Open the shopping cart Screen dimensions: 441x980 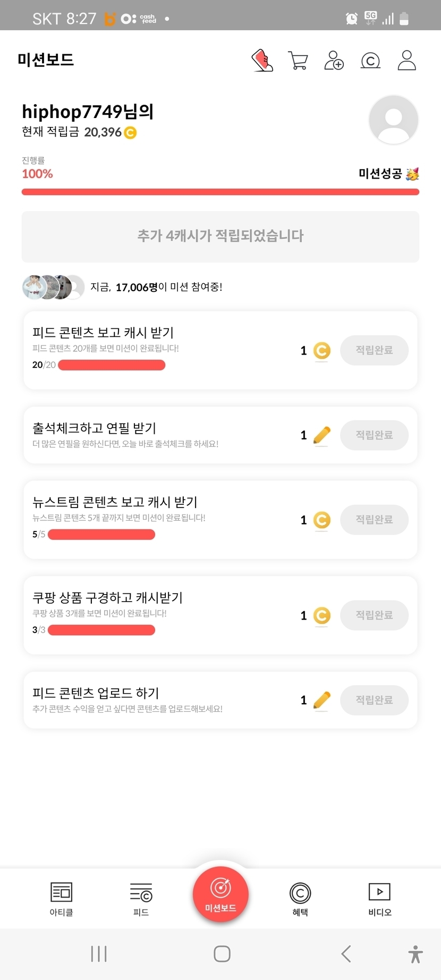pos(298,61)
